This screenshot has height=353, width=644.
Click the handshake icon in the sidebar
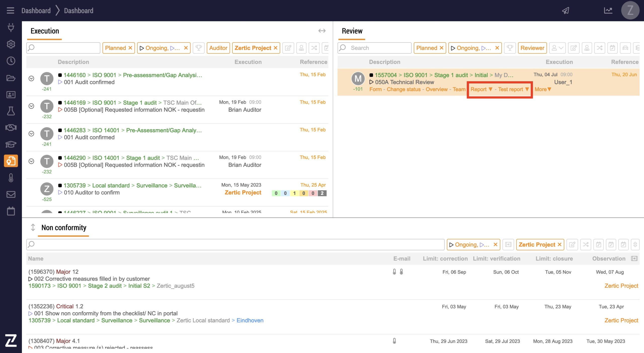click(11, 127)
